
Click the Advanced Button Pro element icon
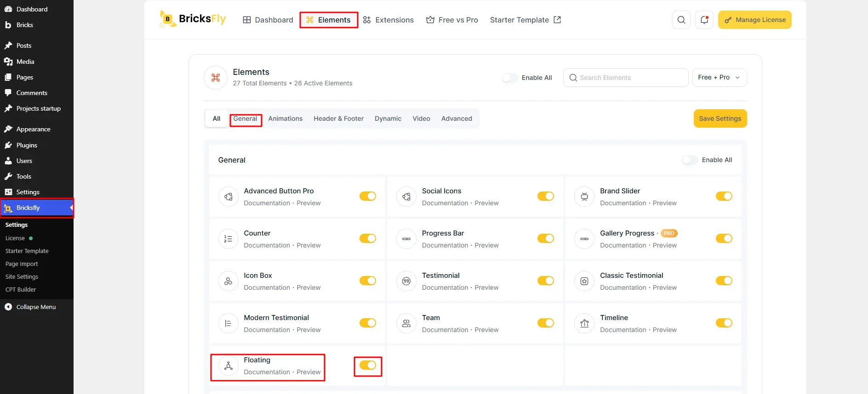(x=228, y=197)
